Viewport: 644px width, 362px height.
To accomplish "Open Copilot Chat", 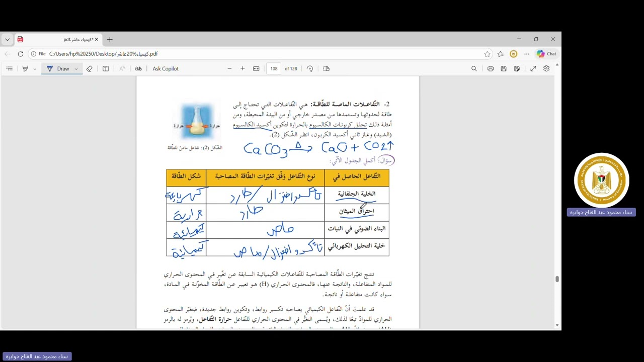I will tap(546, 54).
